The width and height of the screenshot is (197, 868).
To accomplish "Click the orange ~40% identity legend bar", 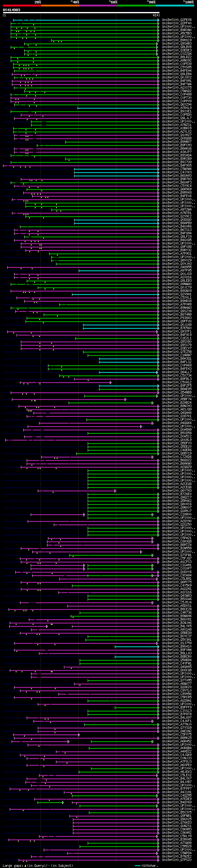I will coord(60,6).
